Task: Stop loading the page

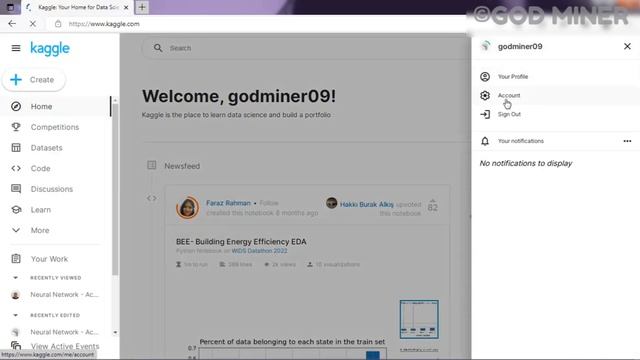Action: (x=33, y=24)
